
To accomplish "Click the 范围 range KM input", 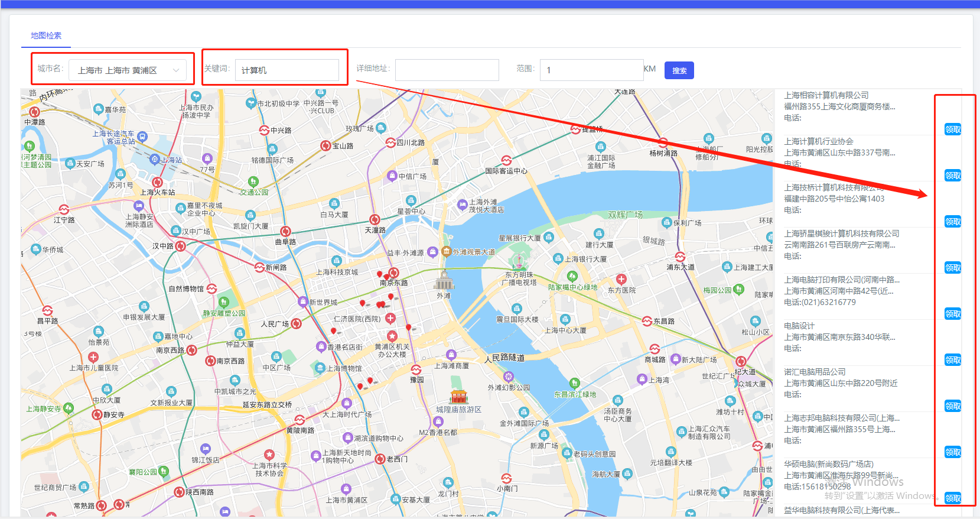I will (592, 70).
